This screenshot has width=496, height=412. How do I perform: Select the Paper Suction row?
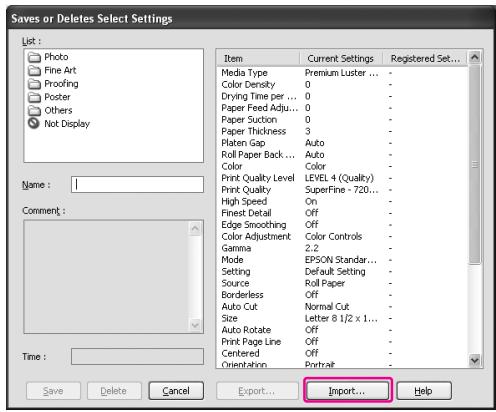tap(342, 119)
